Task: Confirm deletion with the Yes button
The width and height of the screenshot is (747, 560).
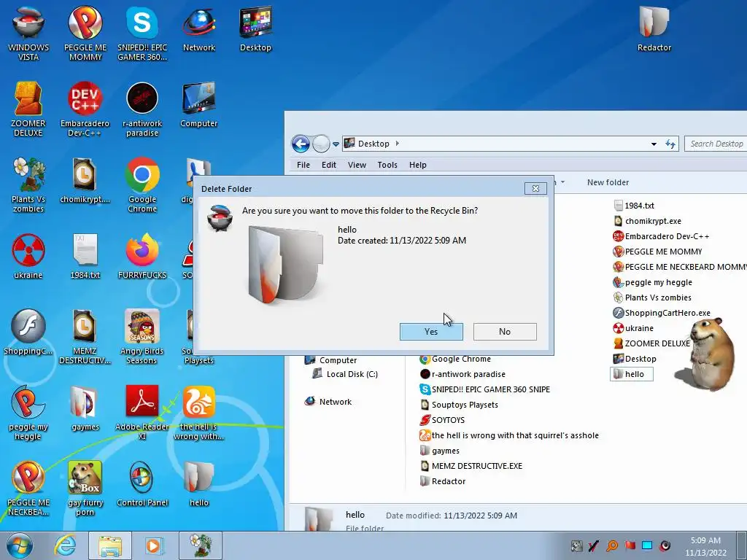Action: [x=431, y=332]
